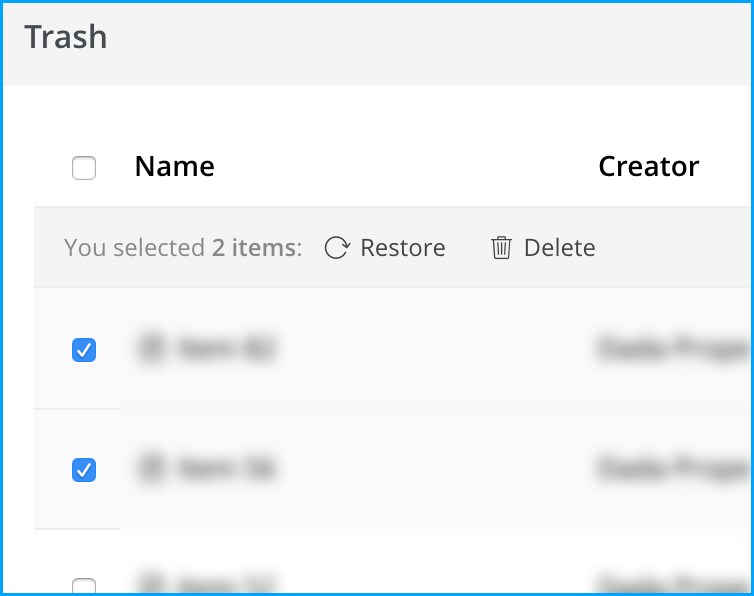Screen dimensions: 754x596
Task: Click the creator name in the second row
Action: 673,469
